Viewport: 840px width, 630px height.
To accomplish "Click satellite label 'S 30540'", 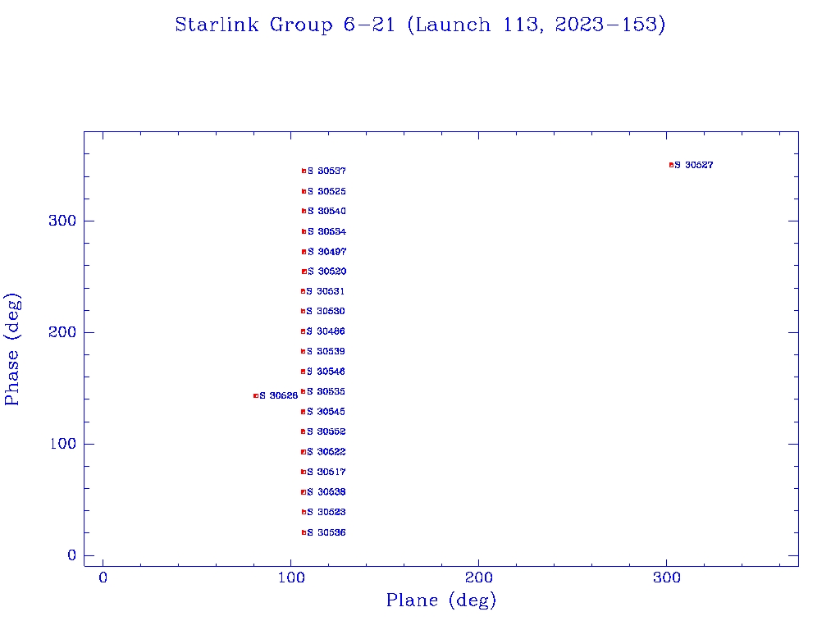I will 326,211.
